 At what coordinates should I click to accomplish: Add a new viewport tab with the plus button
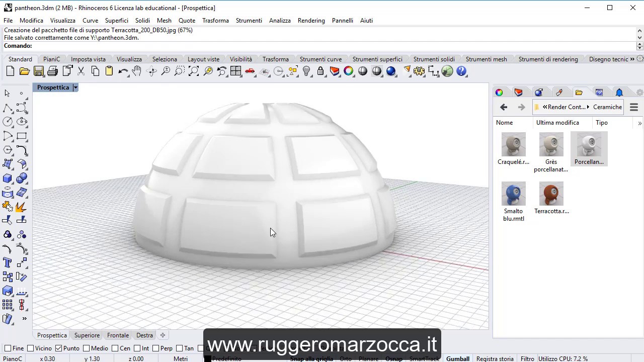(x=163, y=335)
